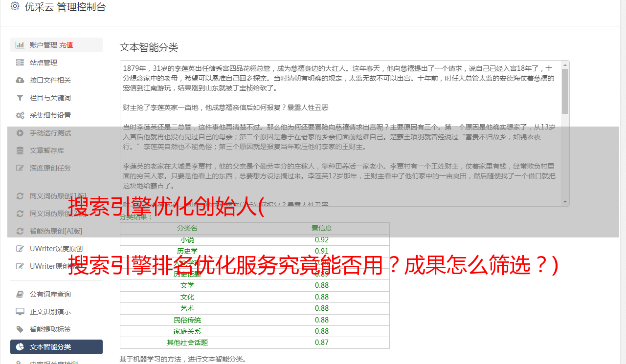Click the filter funnel icon for 栏目与关键词
This screenshot has height=364, width=626.
[20, 98]
